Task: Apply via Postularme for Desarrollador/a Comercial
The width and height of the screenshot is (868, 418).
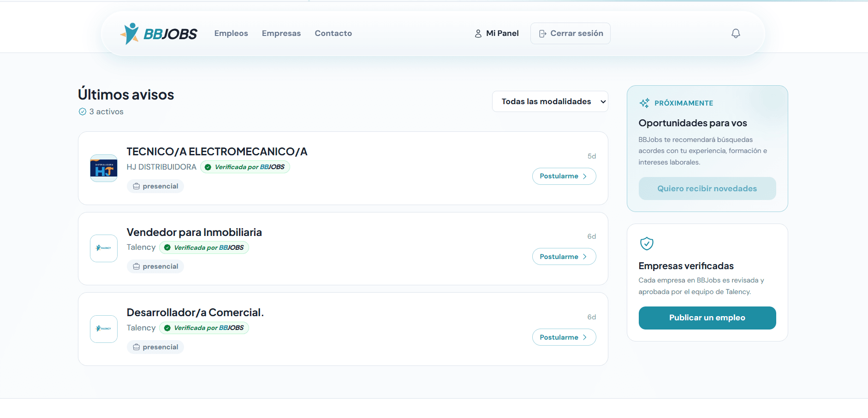Action: (564, 337)
